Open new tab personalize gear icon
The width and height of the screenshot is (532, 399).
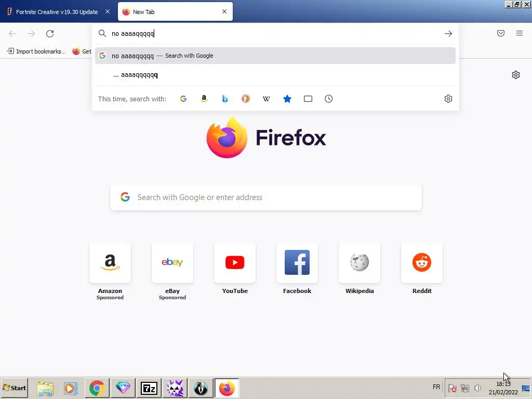[516, 75]
